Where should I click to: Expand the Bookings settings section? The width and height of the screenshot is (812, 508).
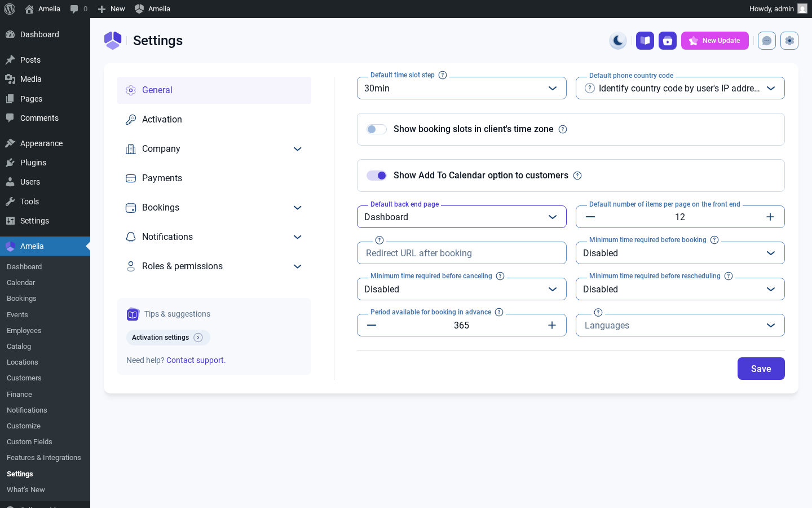click(x=214, y=208)
